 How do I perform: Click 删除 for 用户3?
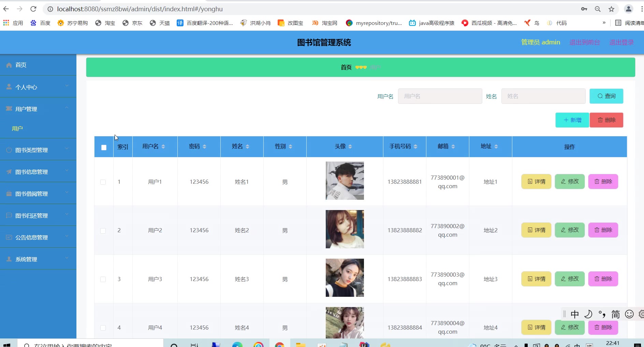(x=603, y=279)
